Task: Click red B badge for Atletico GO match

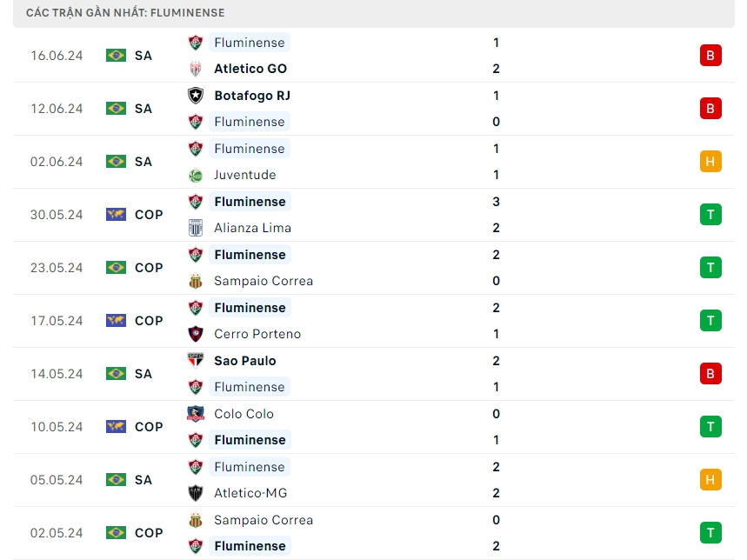Action: coord(710,56)
